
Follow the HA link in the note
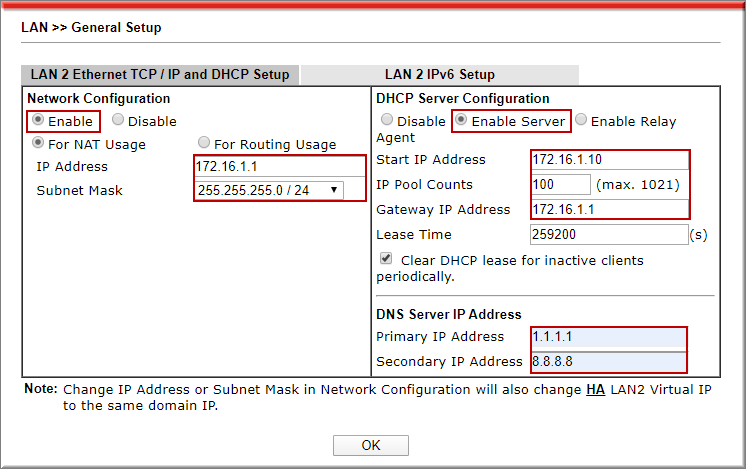[x=595, y=389]
